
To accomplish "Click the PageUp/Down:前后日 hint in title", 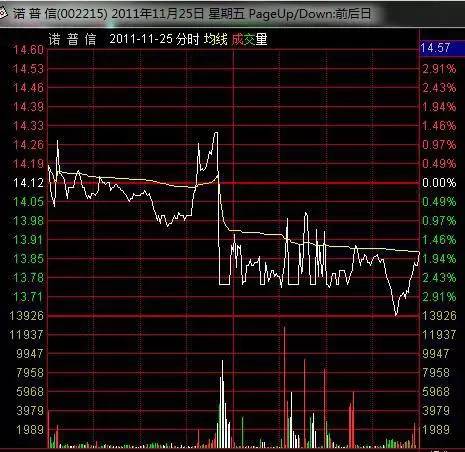I will pos(310,14).
